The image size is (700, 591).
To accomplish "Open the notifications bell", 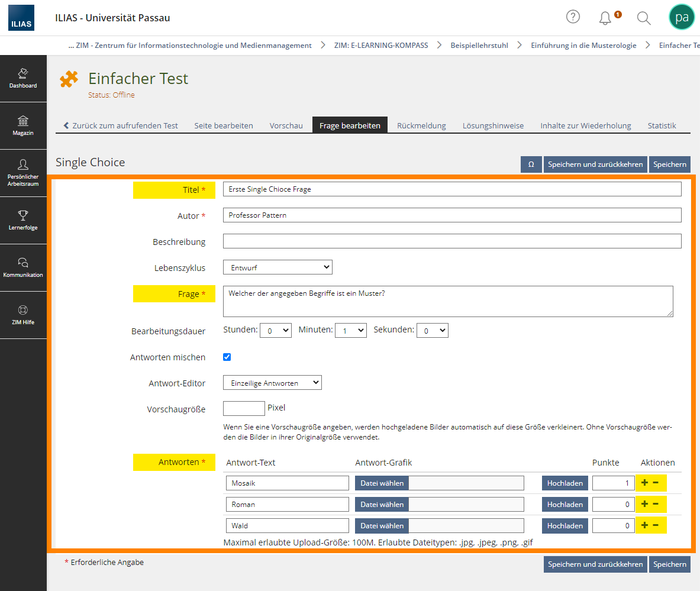I will click(605, 18).
